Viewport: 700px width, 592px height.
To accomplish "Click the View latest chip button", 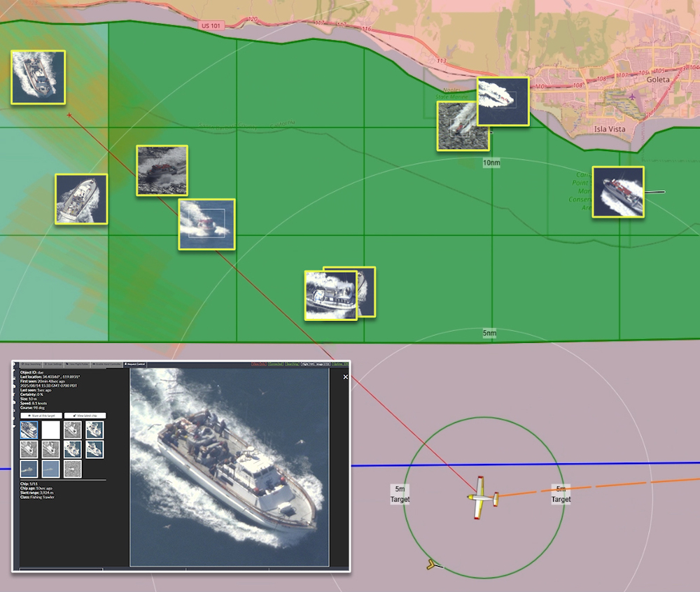I will [85, 416].
